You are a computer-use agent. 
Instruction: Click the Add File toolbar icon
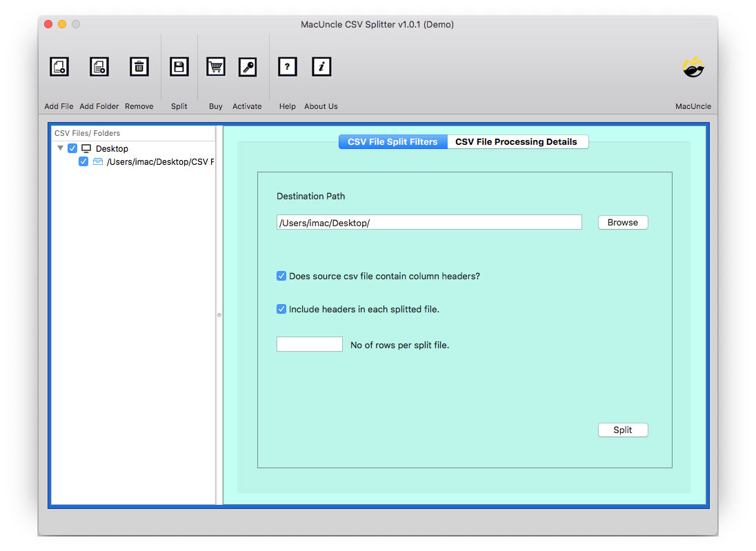click(59, 66)
